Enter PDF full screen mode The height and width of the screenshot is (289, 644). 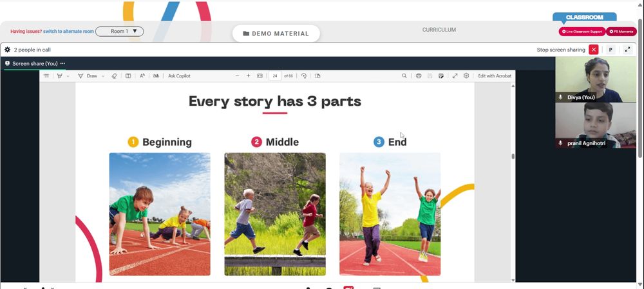pos(455,75)
